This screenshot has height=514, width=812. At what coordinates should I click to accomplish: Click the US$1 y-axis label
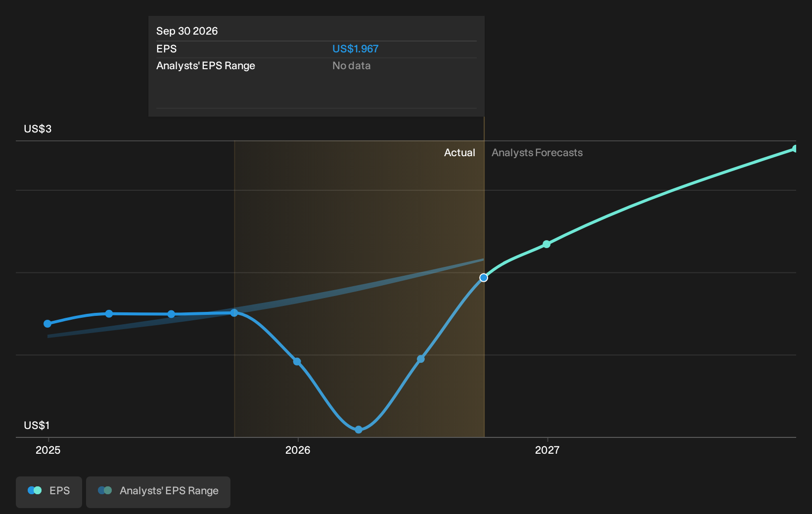tap(37, 426)
